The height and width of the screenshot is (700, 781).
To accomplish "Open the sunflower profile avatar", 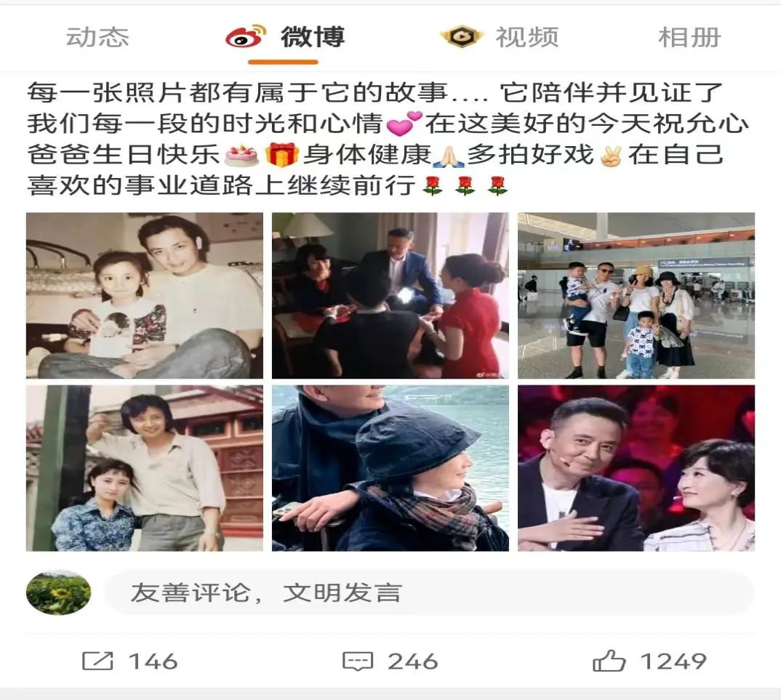I will 58,592.
